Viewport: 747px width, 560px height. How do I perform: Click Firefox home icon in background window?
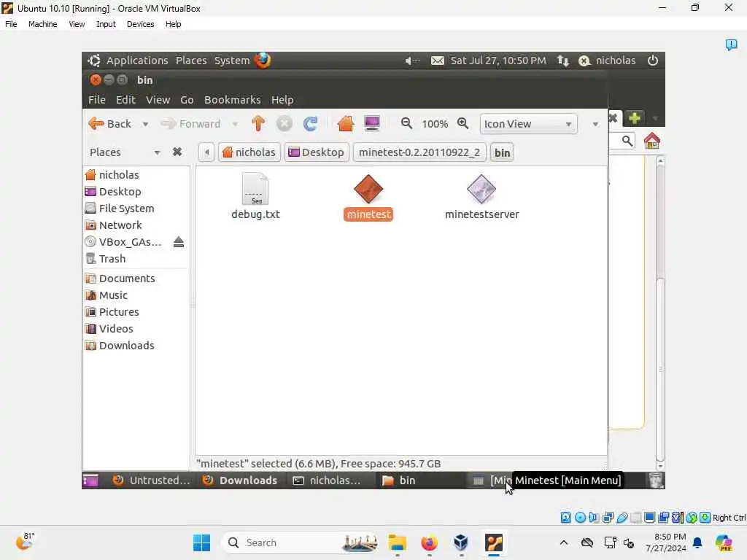[x=651, y=141]
